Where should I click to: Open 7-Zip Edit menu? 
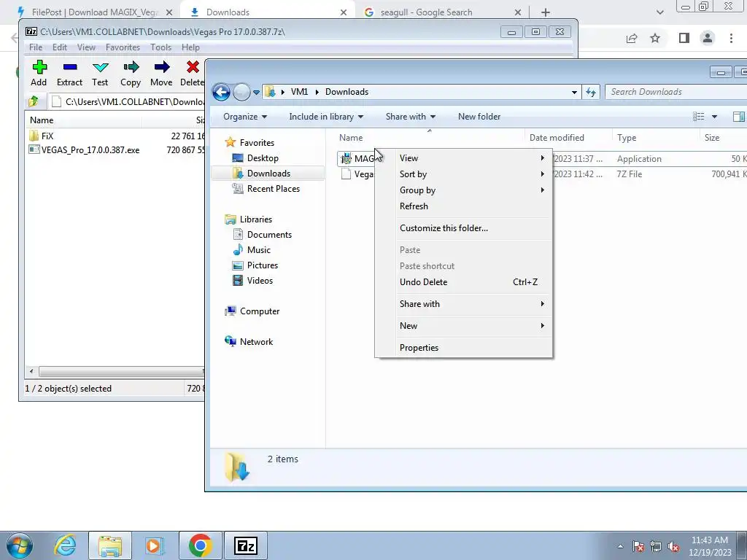60,47
